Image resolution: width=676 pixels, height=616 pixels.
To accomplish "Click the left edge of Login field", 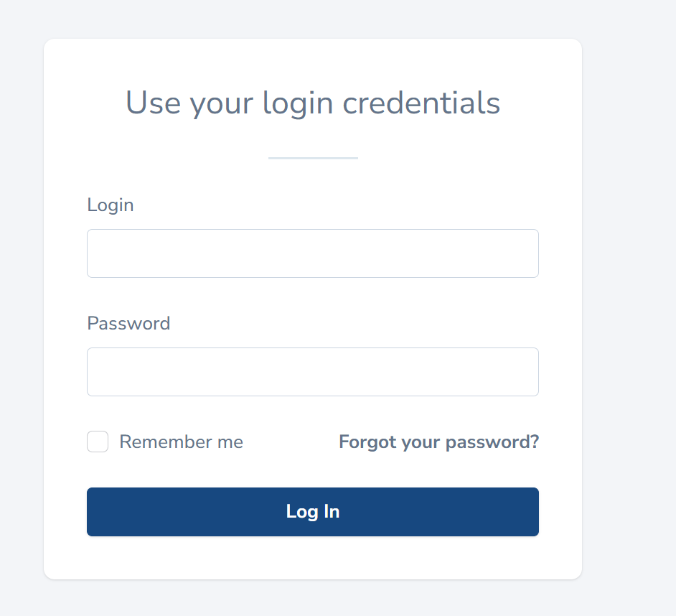I will (x=95, y=253).
